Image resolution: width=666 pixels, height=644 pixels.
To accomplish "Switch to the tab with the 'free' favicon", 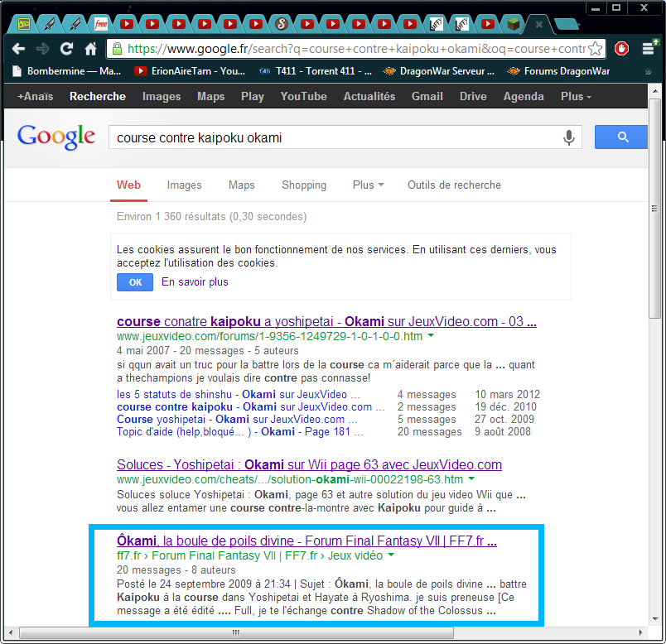I will point(101,24).
